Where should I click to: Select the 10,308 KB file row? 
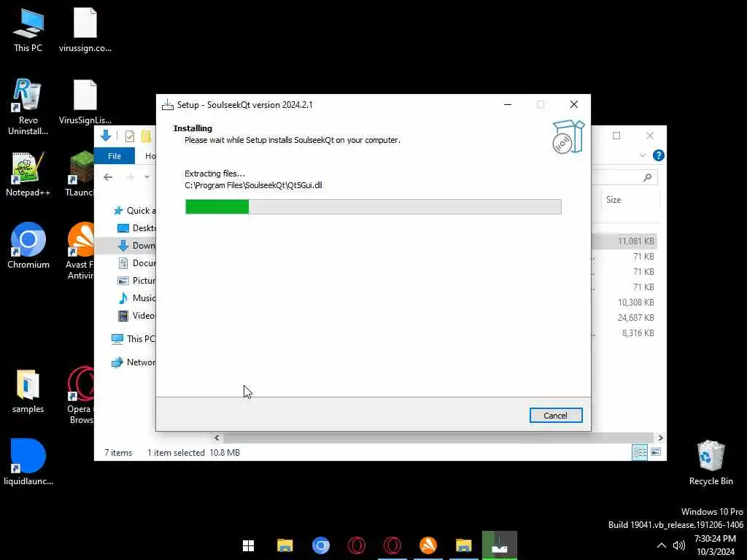tap(624, 303)
